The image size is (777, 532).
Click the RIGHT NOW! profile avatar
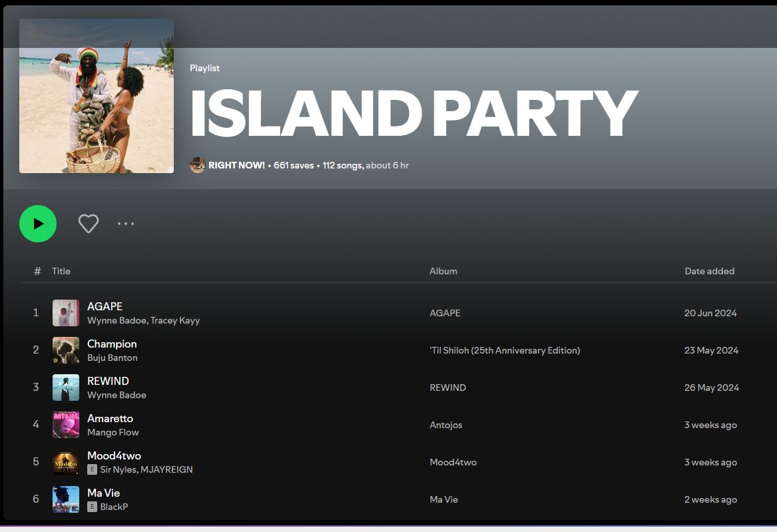[197, 164]
